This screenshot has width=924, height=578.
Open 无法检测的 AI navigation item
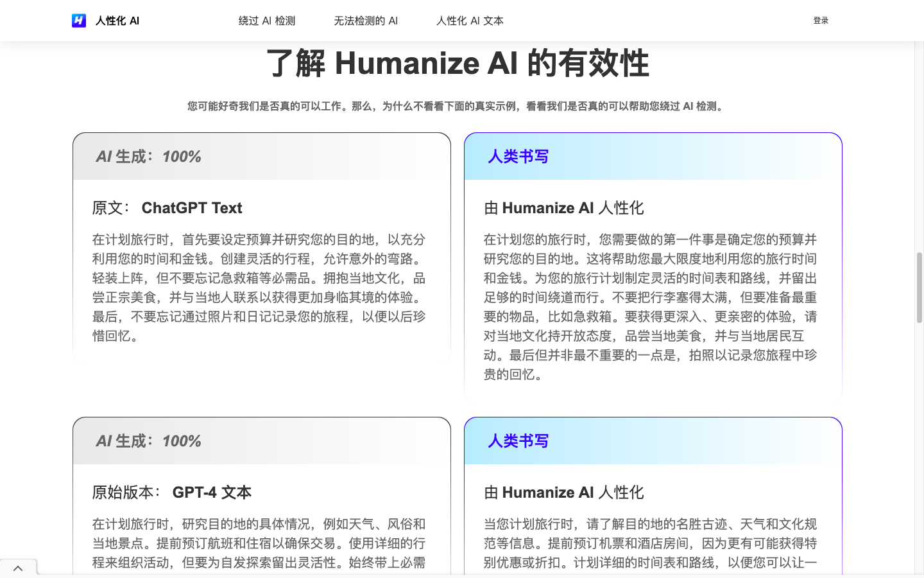(x=365, y=21)
